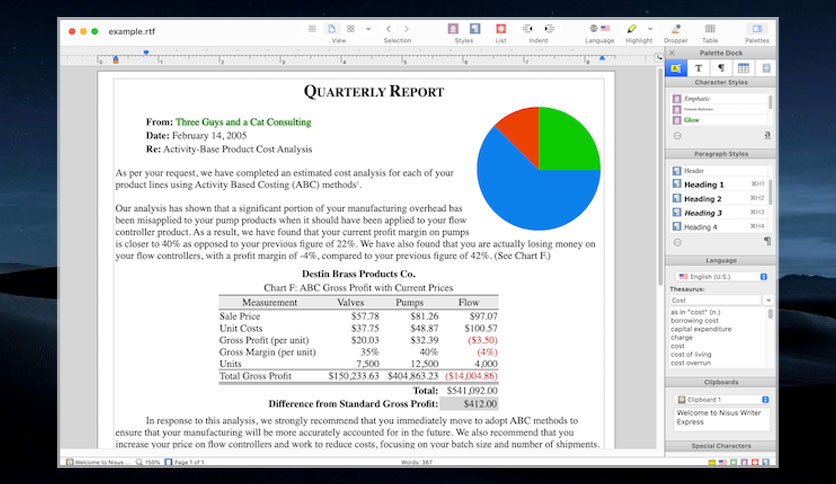Apply the Header paragraph style
Screen dimensions: 836x484
point(719,171)
